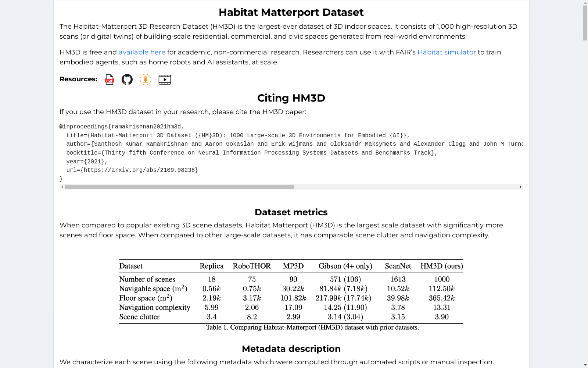The height and width of the screenshot is (368, 588).
Task: Click the citation line starting "author={Santhosh"
Action: [295, 144]
